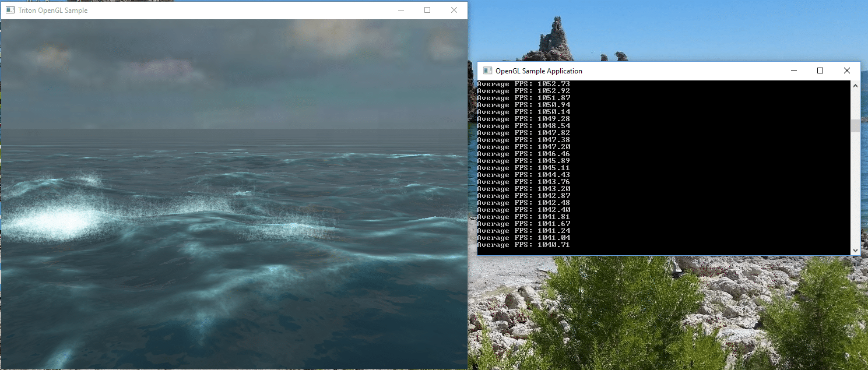Screen dimensions: 868x370
Task: Open the Triton OpenGL Sample window system icon
Action: pyautogui.click(x=10, y=10)
